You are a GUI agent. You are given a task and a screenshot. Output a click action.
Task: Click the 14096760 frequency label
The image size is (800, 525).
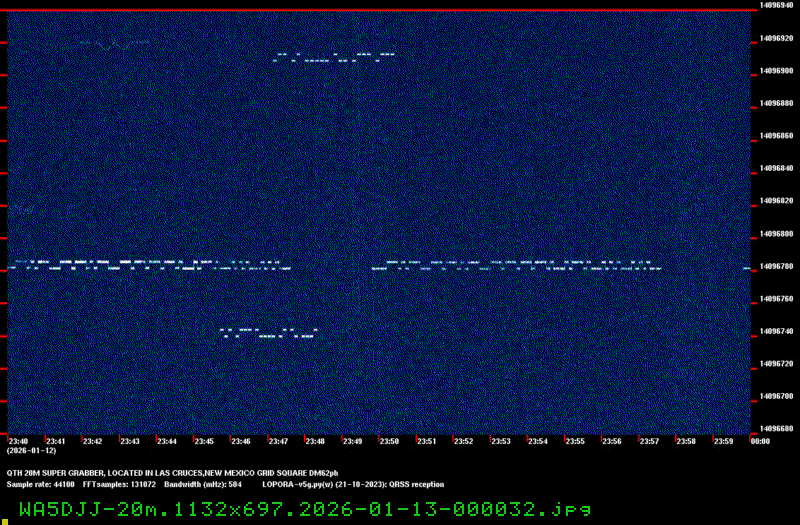(x=777, y=299)
